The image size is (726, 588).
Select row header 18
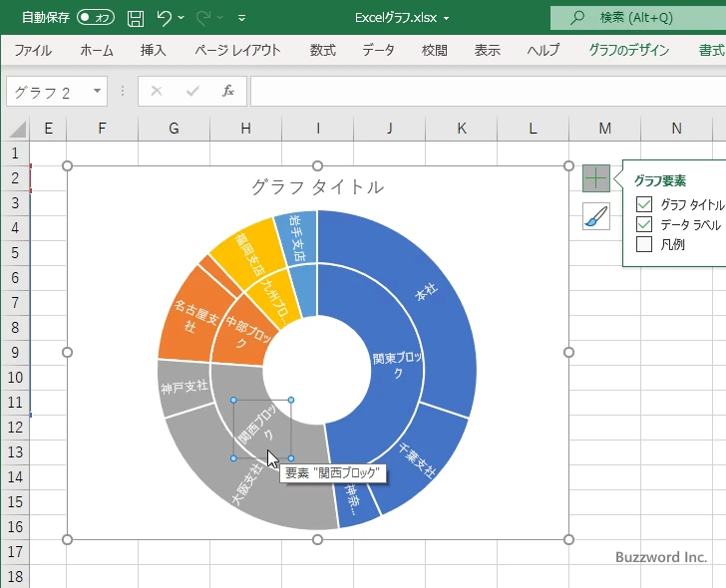[15, 576]
